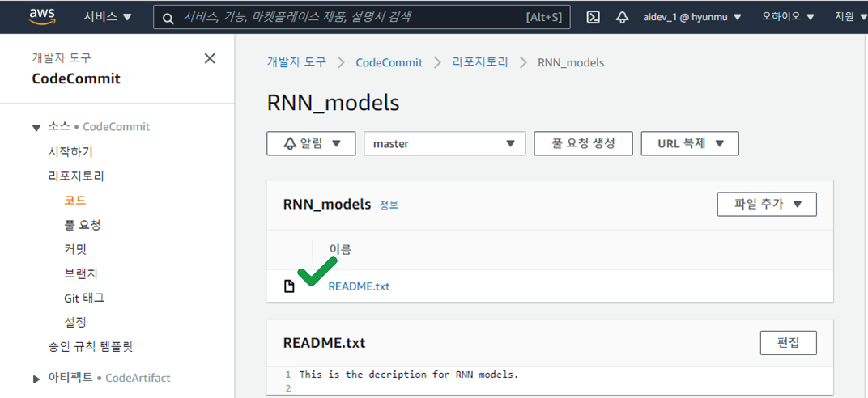Click the README.txt preview panel heading
Viewport: 868px width, 398px height.
point(325,343)
